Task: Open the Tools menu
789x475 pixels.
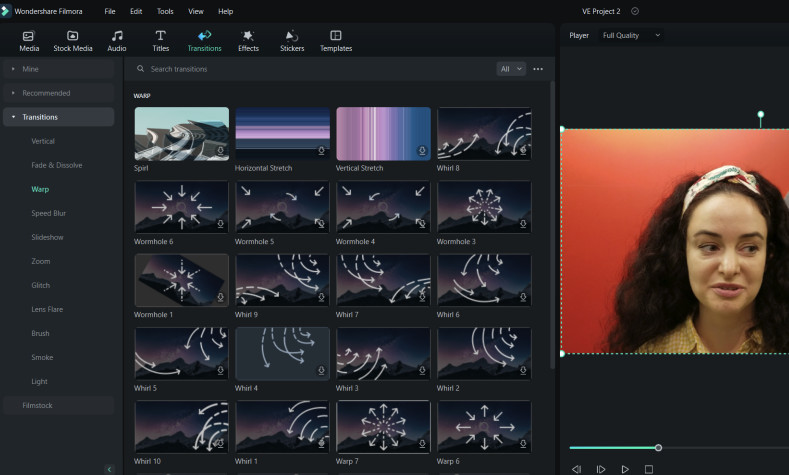Action: (165, 11)
